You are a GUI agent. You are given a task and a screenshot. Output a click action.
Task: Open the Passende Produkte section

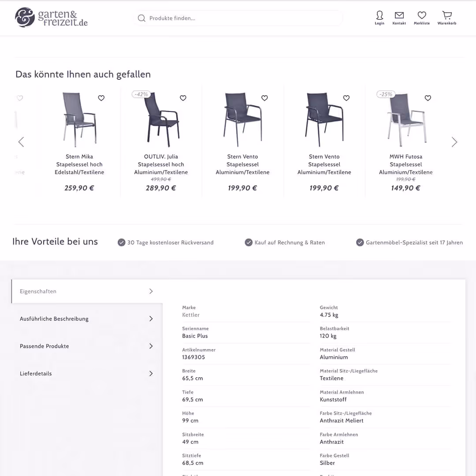click(x=44, y=346)
